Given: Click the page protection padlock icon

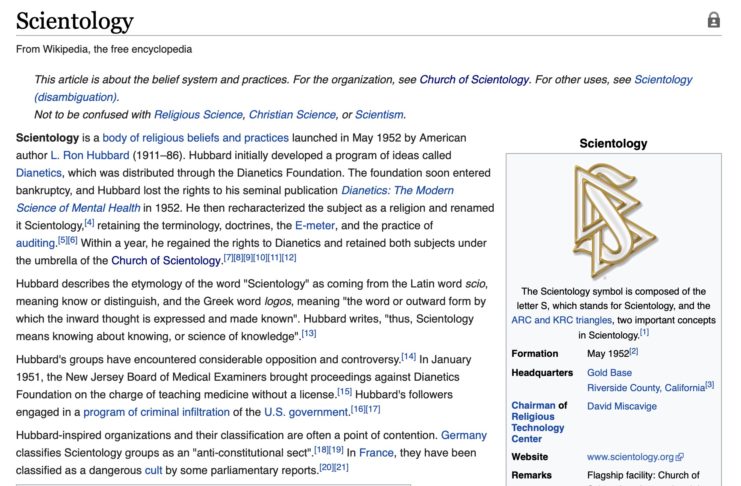Looking at the screenshot, I should click(x=714, y=20).
